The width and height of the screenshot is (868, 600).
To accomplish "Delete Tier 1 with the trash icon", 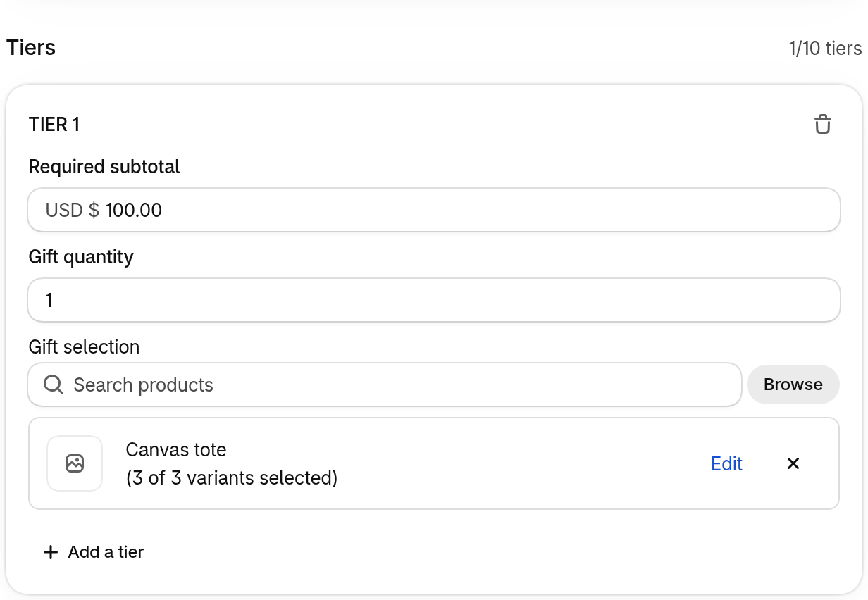I will point(822,125).
